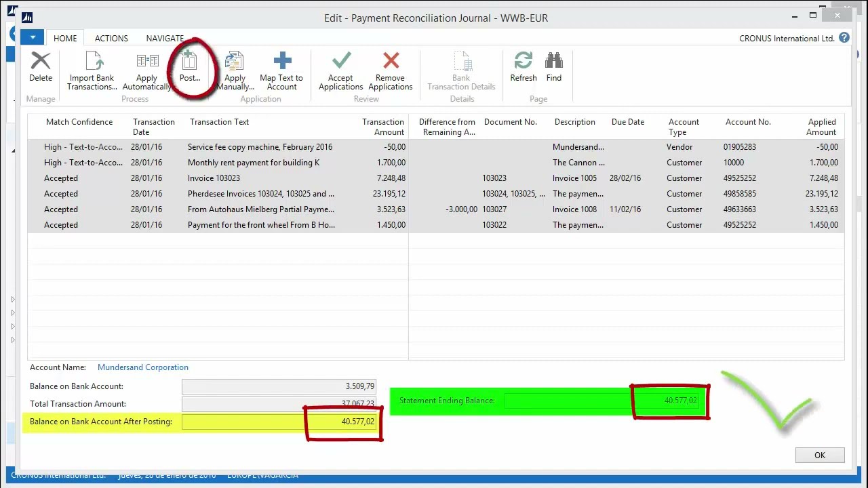
Task: Click the Applied Amount column header
Action: (x=821, y=127)
